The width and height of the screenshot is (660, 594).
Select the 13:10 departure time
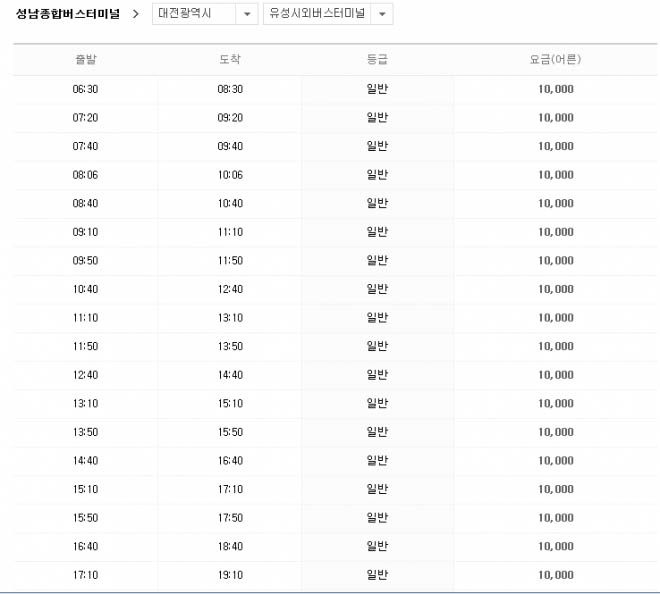tap(85, 403)
